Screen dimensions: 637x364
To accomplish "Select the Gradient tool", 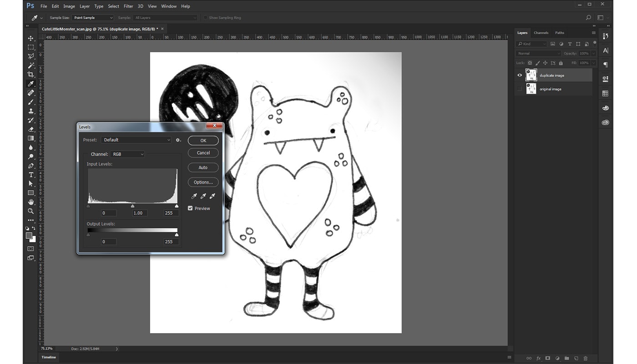I will pos(31,138).
